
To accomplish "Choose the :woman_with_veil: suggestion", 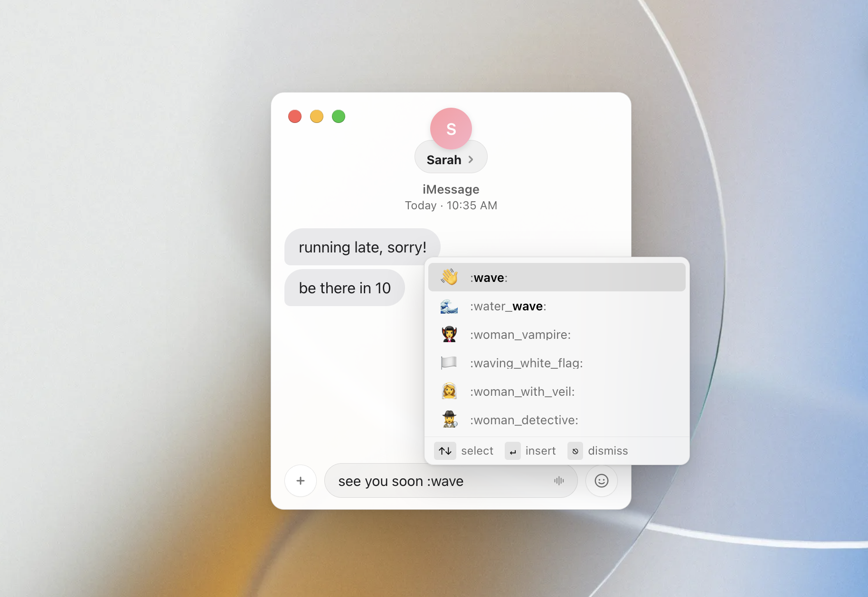I will coord(557,392).
